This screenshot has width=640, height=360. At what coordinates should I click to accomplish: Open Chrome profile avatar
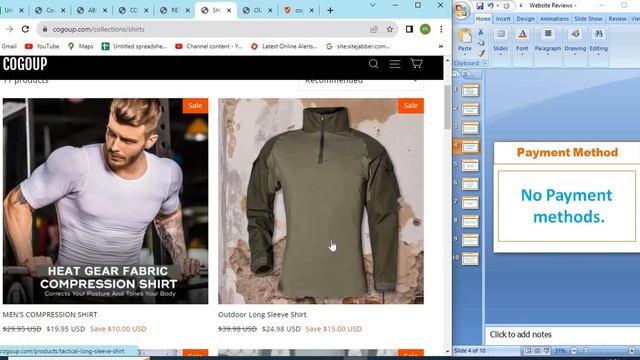pyautogui.click(x=425, y=29)
